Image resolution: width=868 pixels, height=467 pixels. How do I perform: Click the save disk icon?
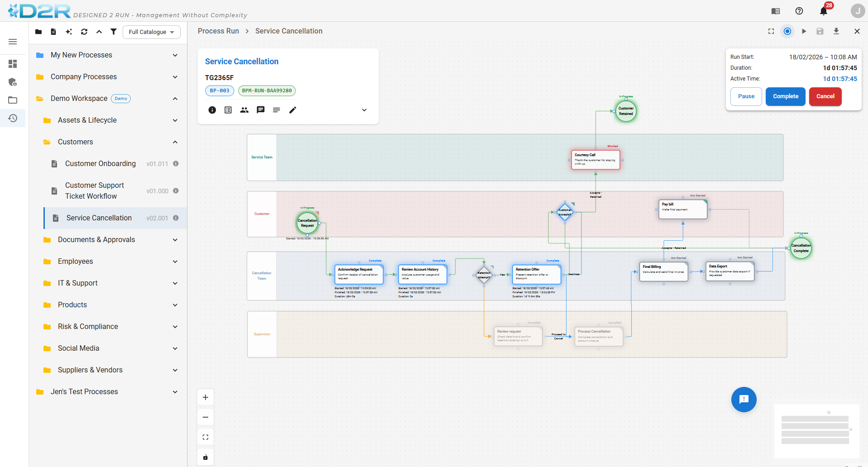coord(820,31)
